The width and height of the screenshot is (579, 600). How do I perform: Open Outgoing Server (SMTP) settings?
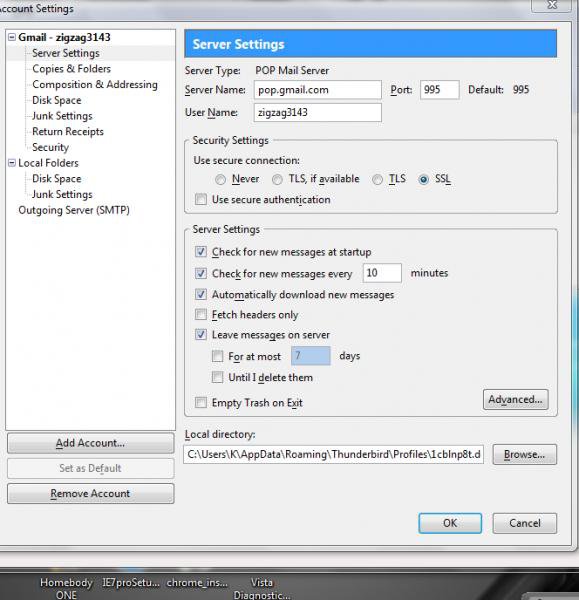74,210
